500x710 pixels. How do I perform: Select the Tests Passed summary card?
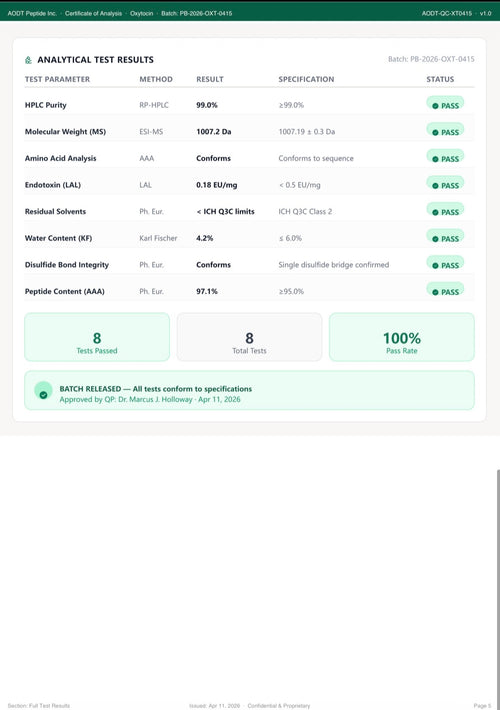pos(97,337)
